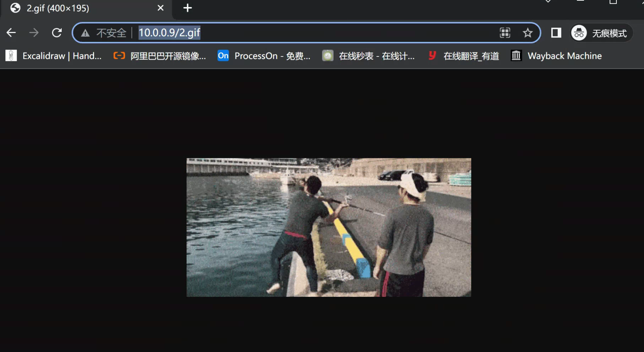
Task: Click the forward navigation arrow
Action: pos(34,33)
